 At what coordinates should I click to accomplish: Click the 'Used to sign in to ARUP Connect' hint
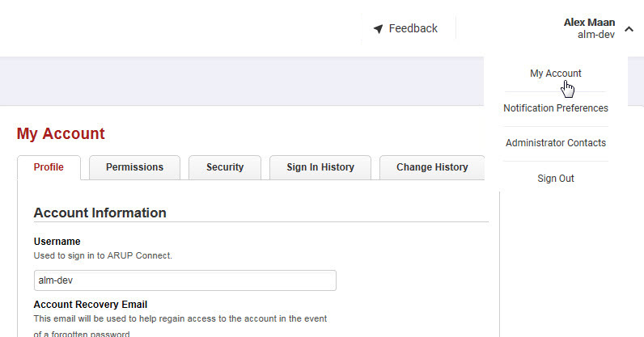pyautogui.click(x=103, y=255)
